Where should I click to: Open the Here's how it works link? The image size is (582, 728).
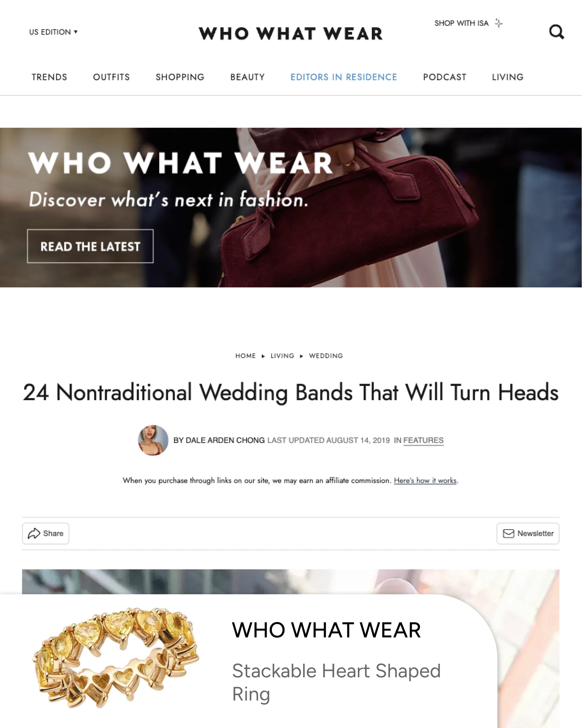425,480
